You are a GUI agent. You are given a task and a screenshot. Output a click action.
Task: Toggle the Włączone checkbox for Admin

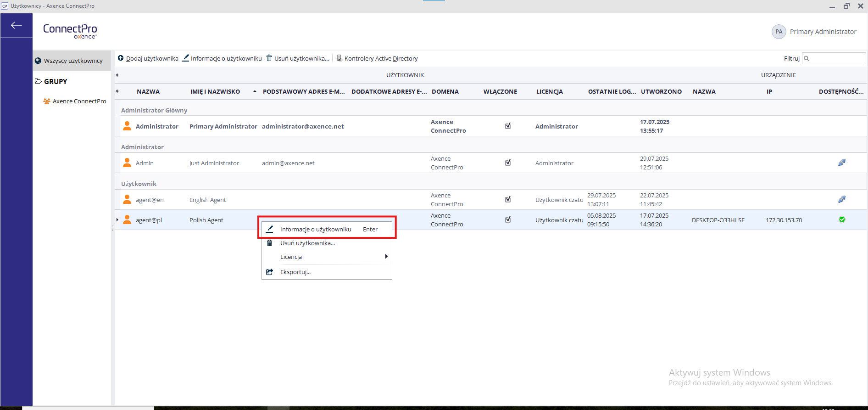point(508,163)
